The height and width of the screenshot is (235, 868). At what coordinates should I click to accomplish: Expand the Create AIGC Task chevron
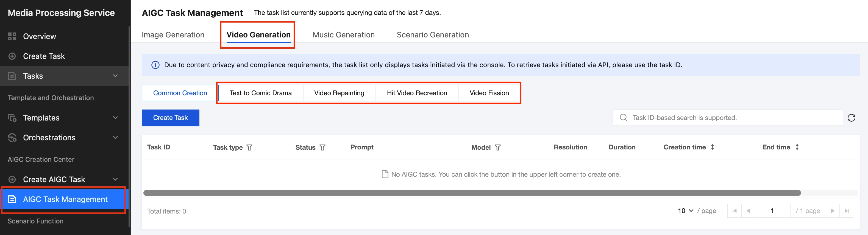pos(115,180)
